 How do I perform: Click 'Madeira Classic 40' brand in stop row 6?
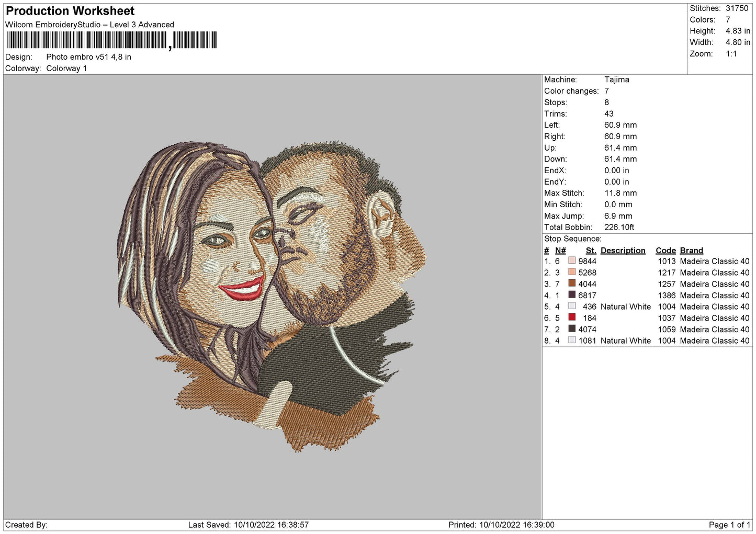pyautogui.click(x=715, y=318)
